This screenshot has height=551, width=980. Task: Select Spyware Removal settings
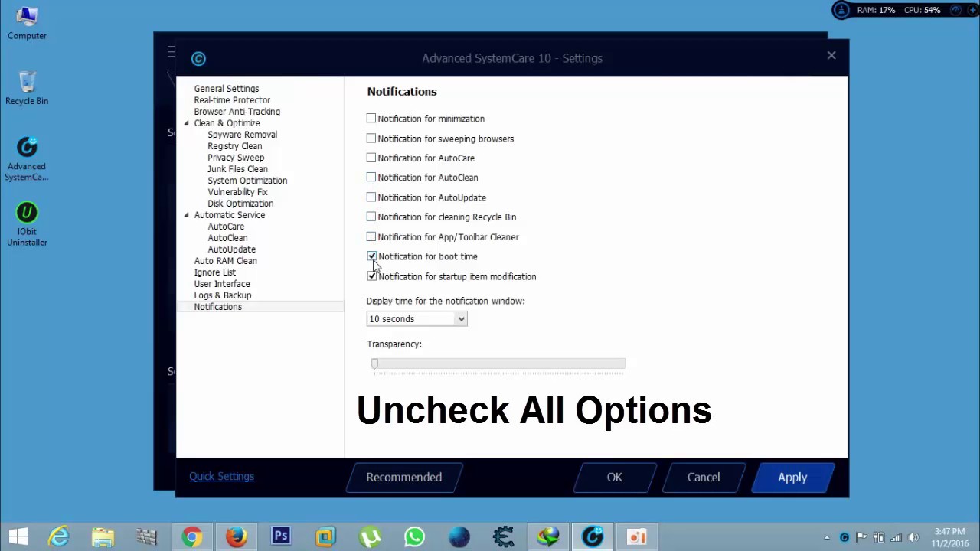[x=242, y=135]
